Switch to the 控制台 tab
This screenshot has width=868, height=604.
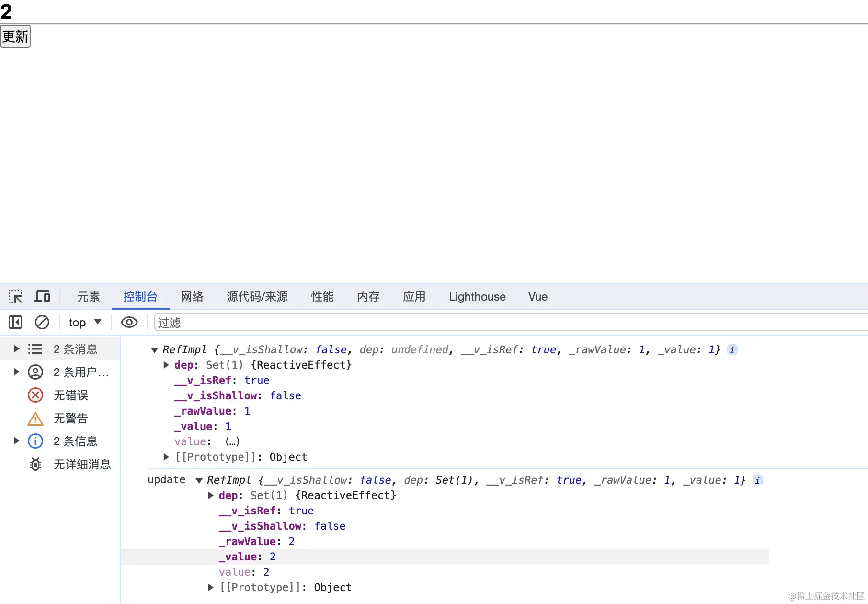click(140, 297)
